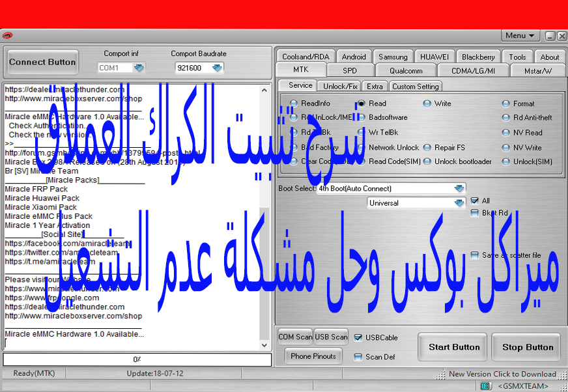Image resolution: width=568 pixels, height=392 pixels.
Task: Switch to the Android tab
Action: click(x=354, y=57)
